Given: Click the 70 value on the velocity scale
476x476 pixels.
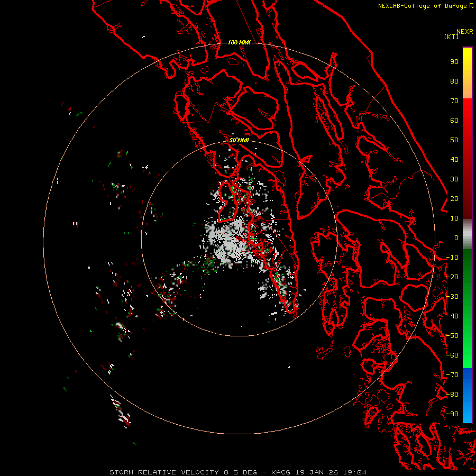Looking at the screenshot, I should point(454,101).
